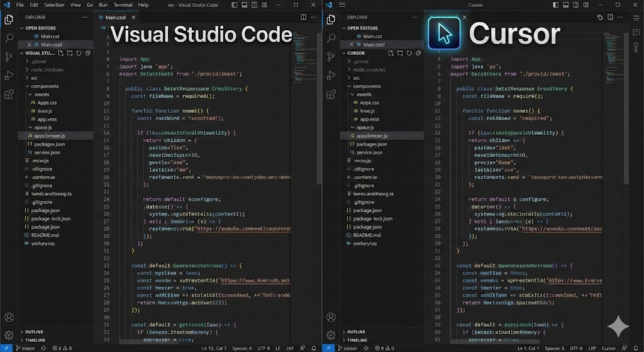This screenshot has height=352, width=644.
Task: Toggle secondary sidebar in VS Code title bar
Action: click(x=254, y=5)
